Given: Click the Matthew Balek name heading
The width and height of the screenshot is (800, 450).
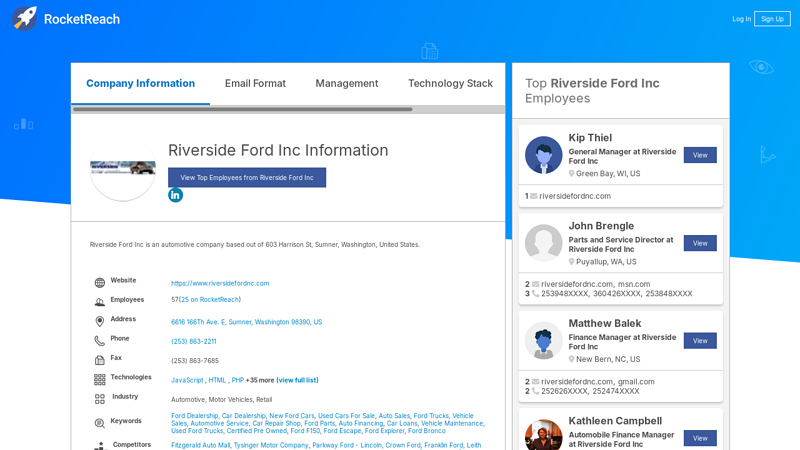Looking at the screenshot, I should [x=605, y=323].
